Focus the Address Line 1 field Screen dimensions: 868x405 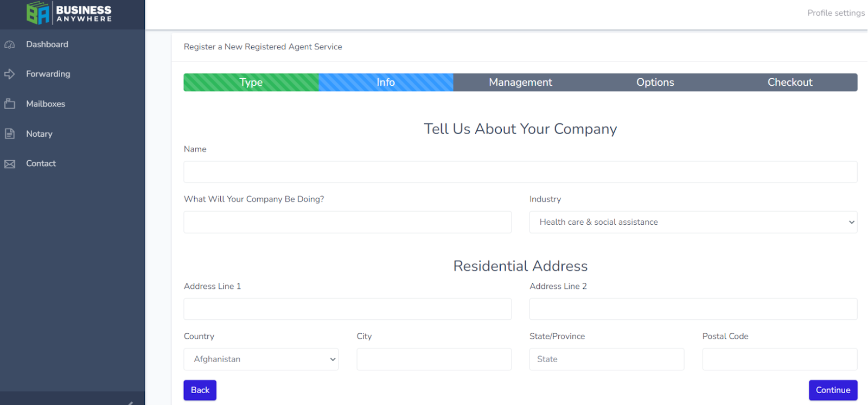pos(348,309)
